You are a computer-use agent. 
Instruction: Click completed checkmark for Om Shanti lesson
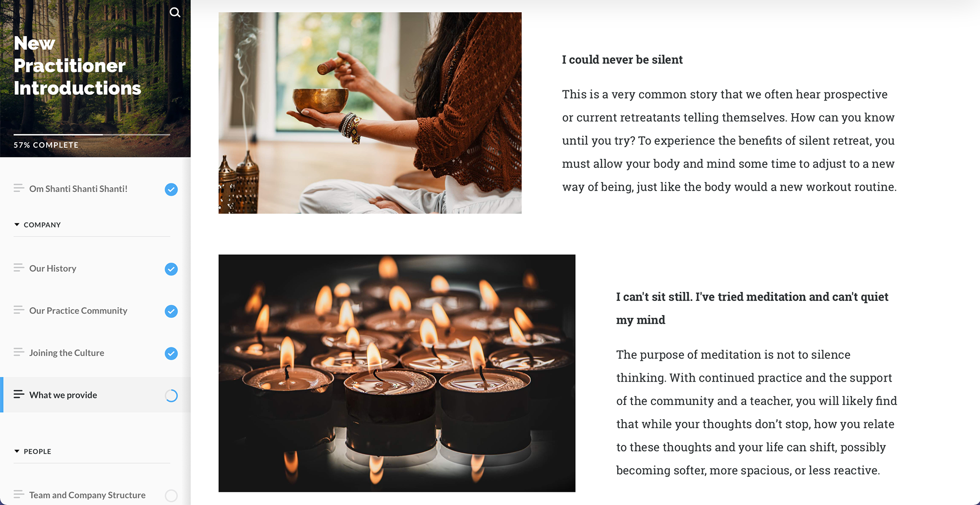[x=171, y=189]
